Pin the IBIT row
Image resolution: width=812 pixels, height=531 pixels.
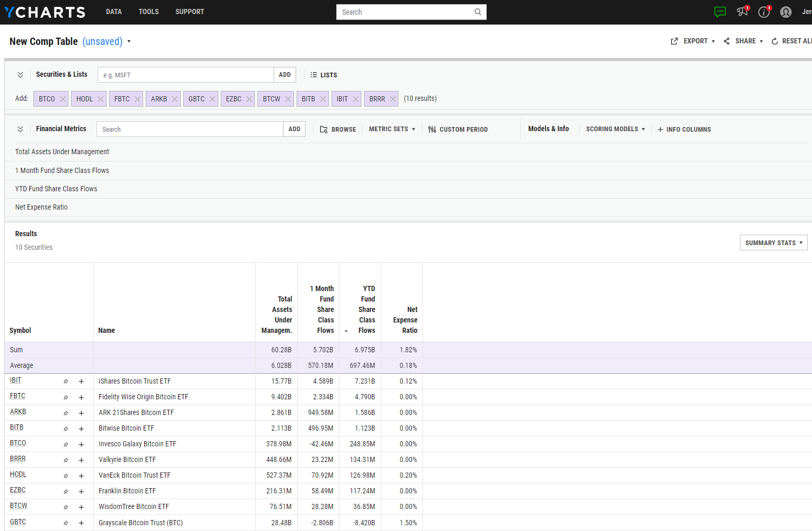point(65,381)
